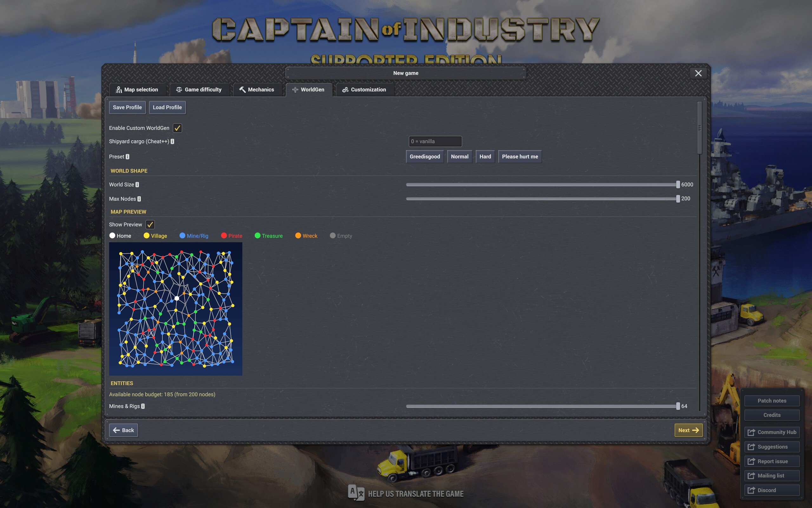Click the Suggestions external link icon
The image size is (812, 508).
pos(751,447)
